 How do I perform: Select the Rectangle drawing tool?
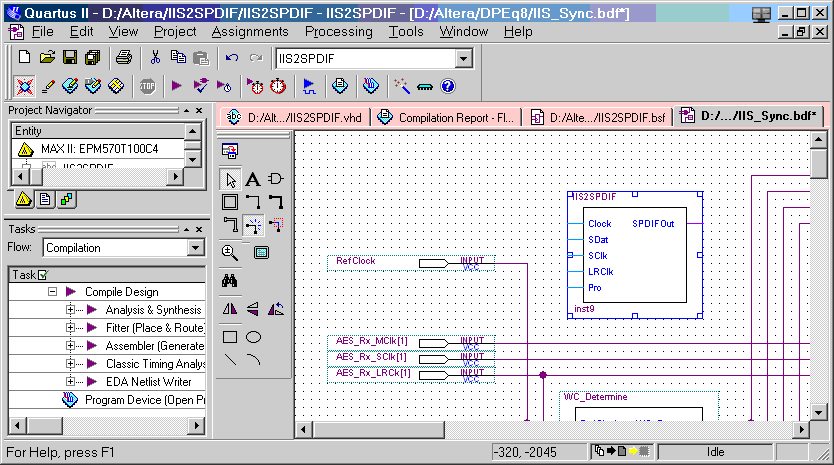230,337
